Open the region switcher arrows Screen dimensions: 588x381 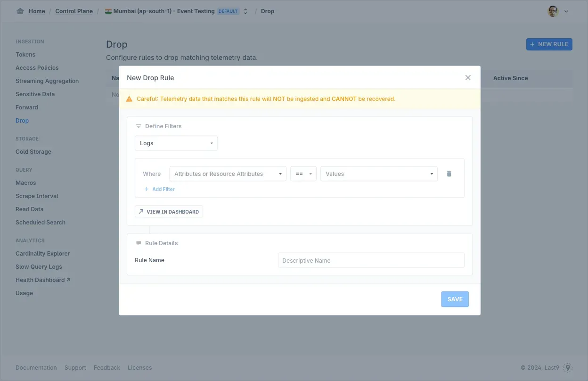tap(245, 11)
